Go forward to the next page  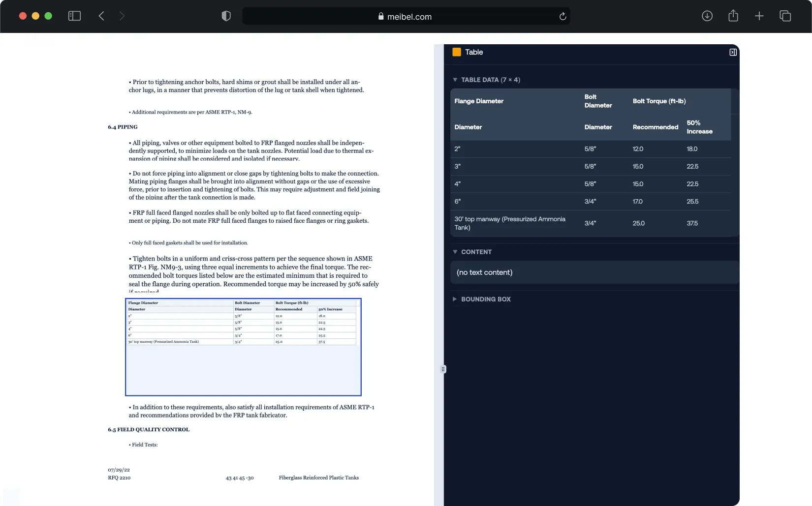tap(122, 16)
